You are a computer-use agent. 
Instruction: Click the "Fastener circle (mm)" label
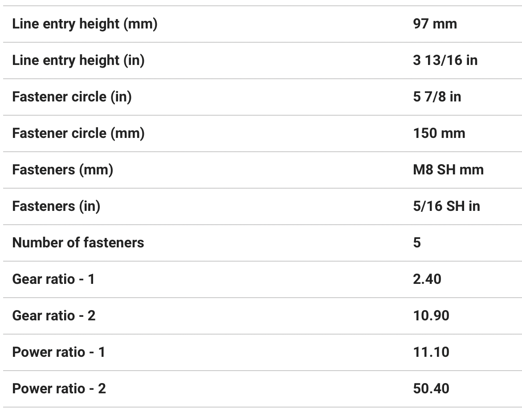point(78,133)
